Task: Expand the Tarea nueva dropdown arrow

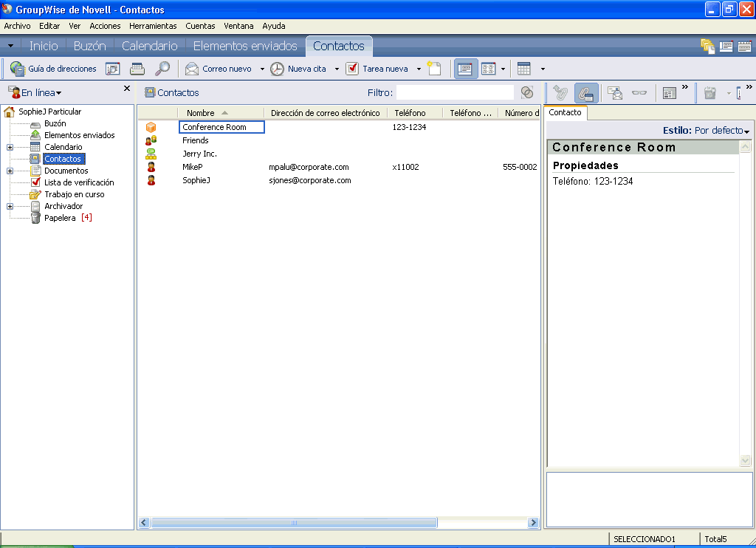Action: click(x=419, y=69)
